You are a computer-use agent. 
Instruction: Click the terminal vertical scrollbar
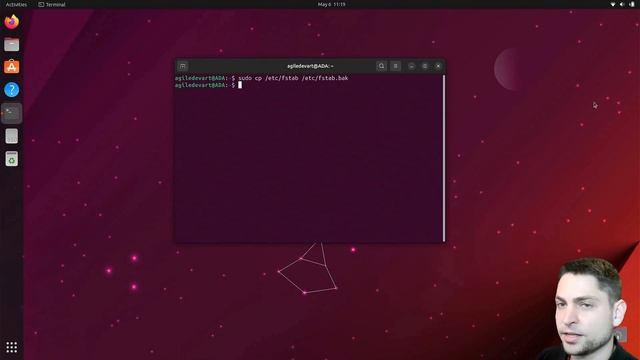pyautogui.click(x=444, y=158)
